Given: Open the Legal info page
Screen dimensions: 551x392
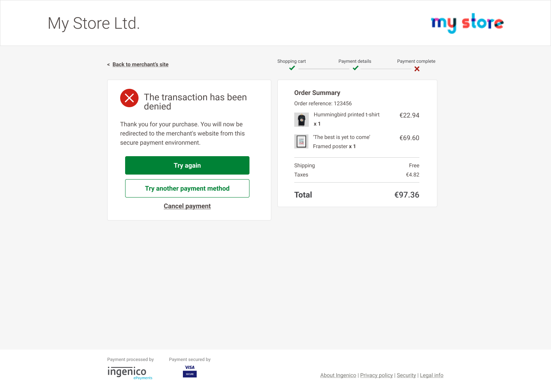Looking at the screenshot, I should [432, 375].
